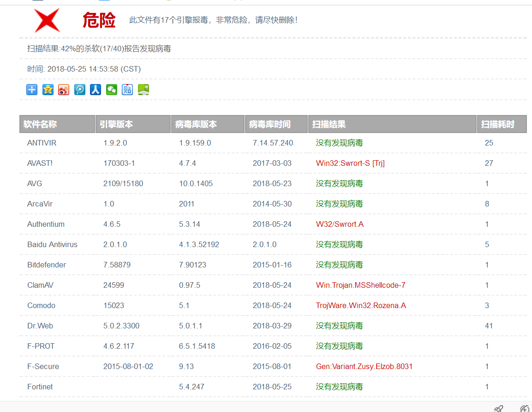Select the F-PROT software name

[41, 346]
